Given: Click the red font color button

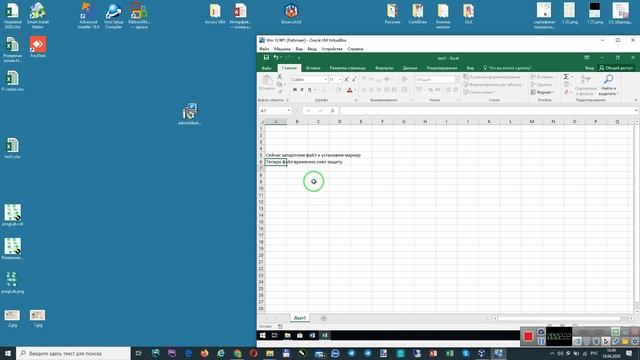Looking at the screenshot, I should tap(349, 90).
